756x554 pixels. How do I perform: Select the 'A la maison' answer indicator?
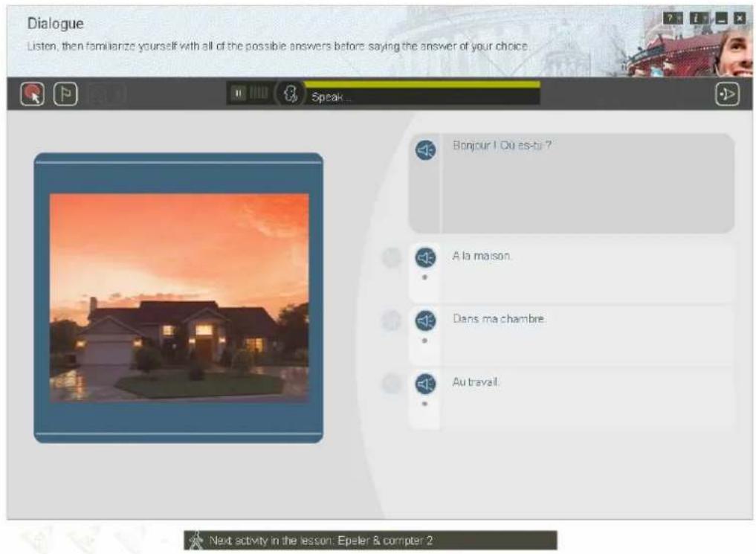coord(392,257)
